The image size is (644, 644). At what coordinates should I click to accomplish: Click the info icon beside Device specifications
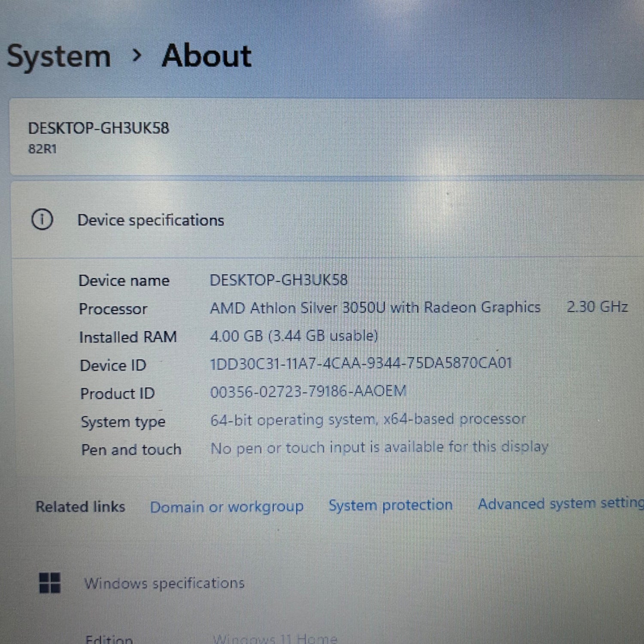coord(42,220)
